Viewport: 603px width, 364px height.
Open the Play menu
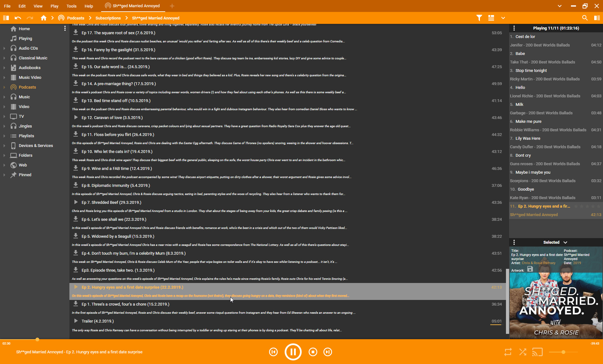(54, 6)
